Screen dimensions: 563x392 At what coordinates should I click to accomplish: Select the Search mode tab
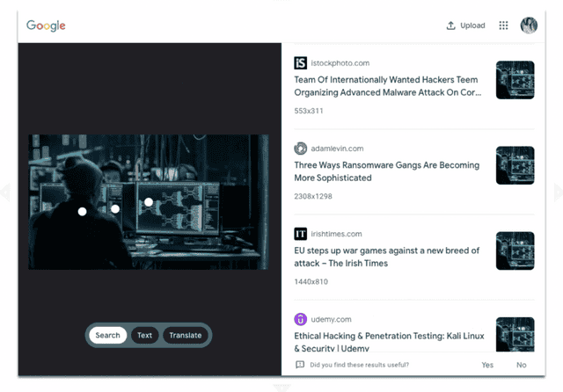(107, 336)
